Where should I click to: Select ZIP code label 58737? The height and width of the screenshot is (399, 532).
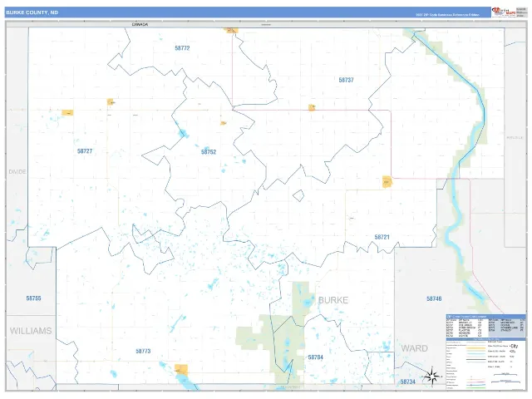pos(346,80)
